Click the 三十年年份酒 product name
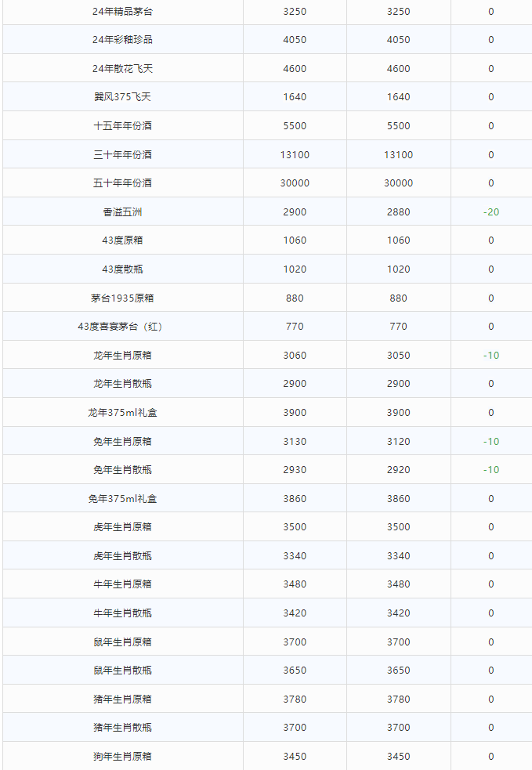This screenshot has height=770, width=532. point(122,154)
